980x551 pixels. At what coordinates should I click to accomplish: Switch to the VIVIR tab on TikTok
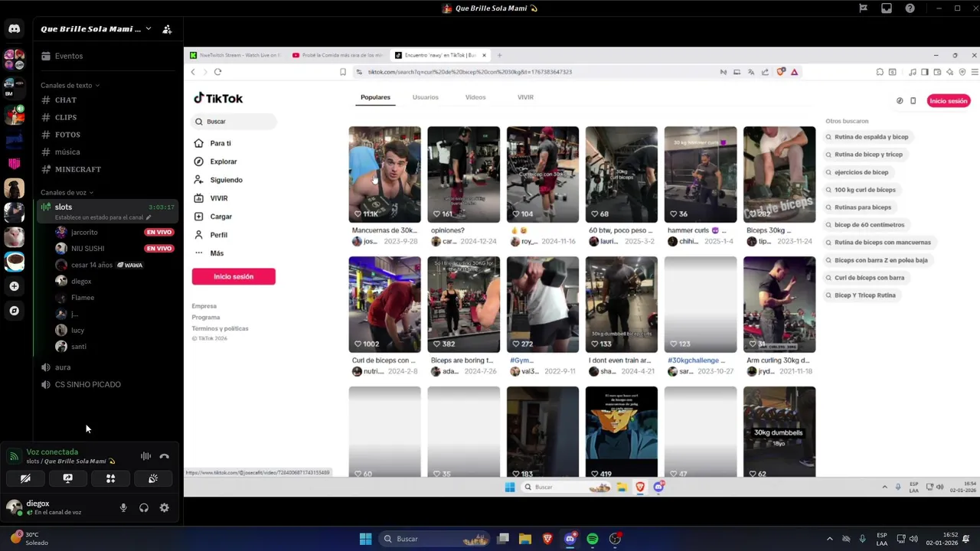[x=525, y=97]
